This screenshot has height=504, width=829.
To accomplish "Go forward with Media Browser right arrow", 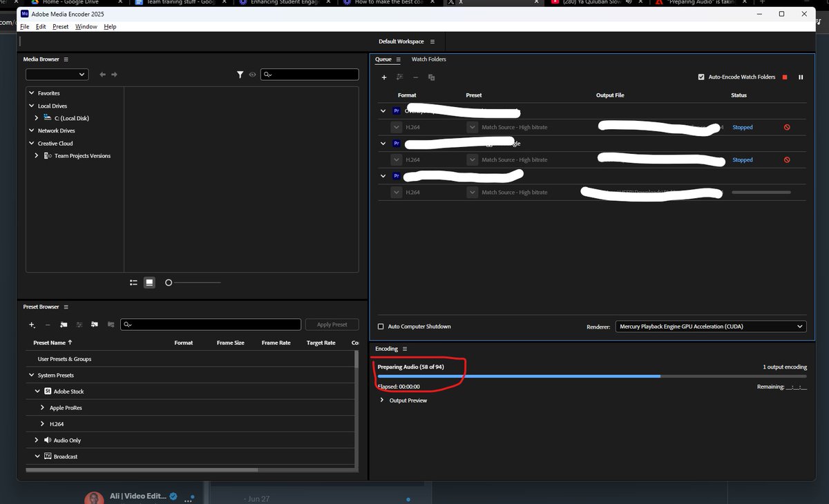I will click(115, 75).
